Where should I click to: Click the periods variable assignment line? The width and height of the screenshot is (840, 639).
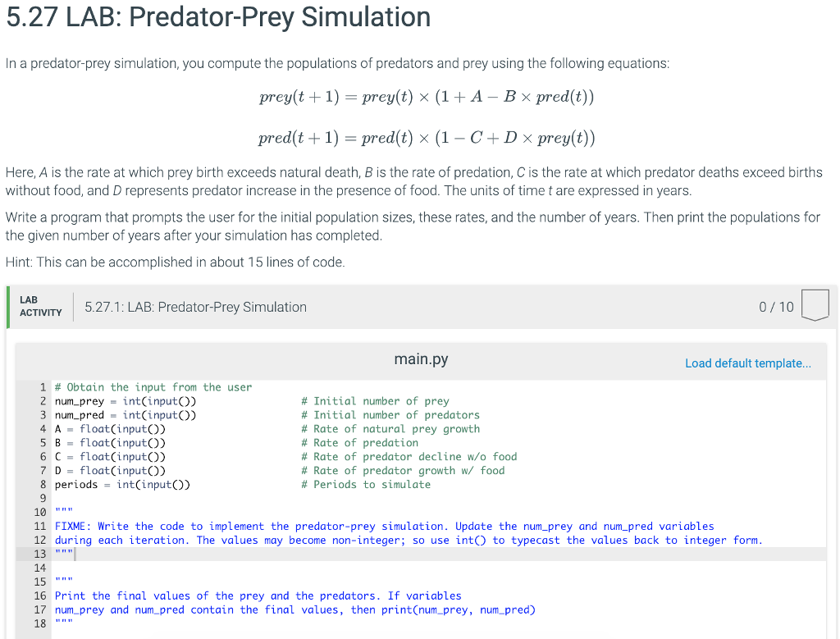point(123,484)
